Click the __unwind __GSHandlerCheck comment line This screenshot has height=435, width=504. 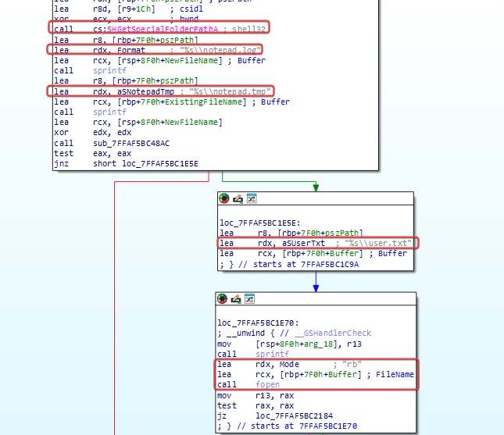[x=294, y=333]
